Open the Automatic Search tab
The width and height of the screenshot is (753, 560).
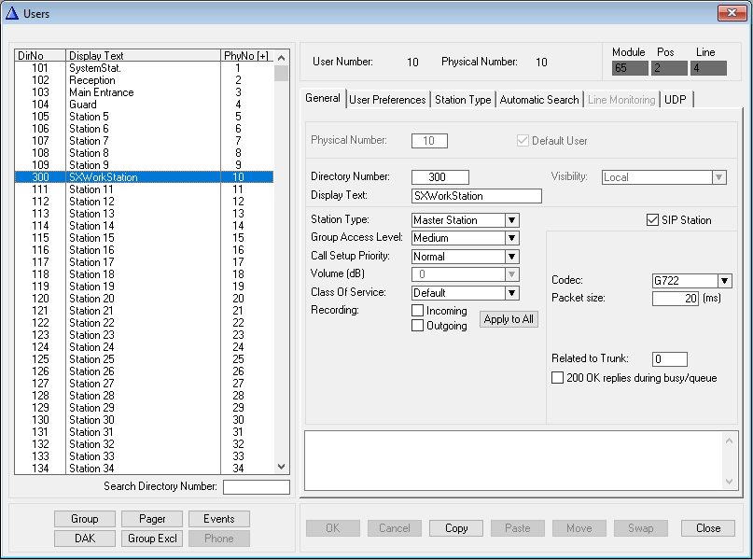(x=540, y=100)
